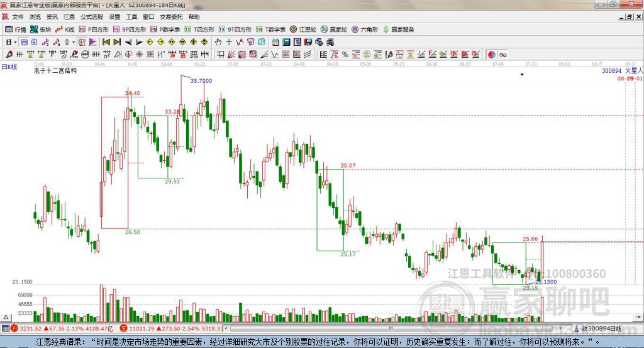Open the T四方形 time square

199,29
